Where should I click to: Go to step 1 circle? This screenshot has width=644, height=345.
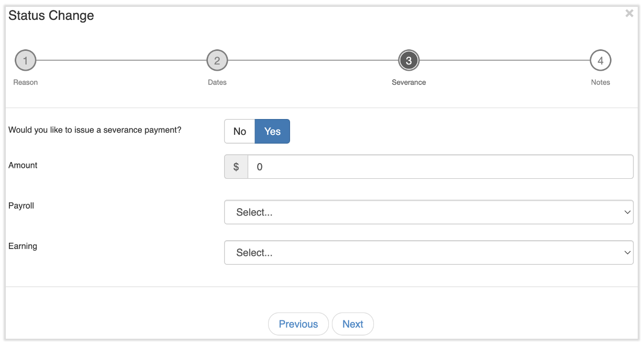(x=25, y=61)
